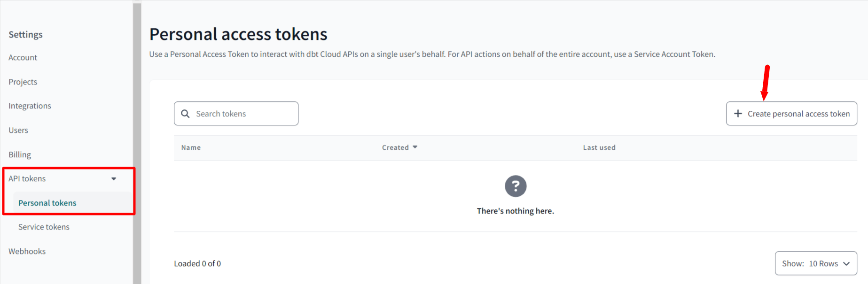This screenshot has height=284, width=868.
Task: Navigate to Webhooks settings
Action: click(x=27, y=251)
